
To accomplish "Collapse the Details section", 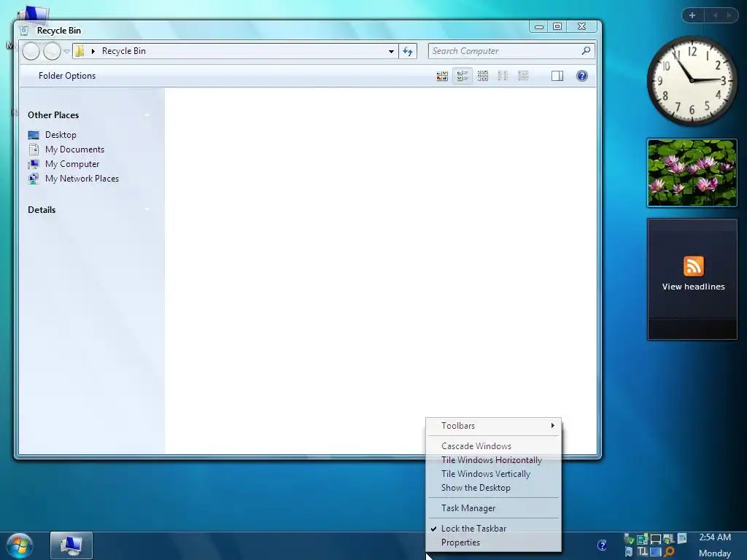I will pyautogui.click(x=147, y=209).
